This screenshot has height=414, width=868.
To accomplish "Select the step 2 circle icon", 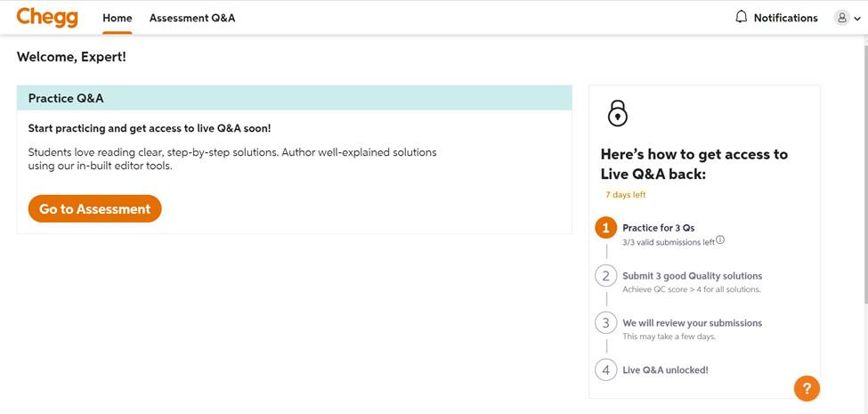I will point(605,276).
